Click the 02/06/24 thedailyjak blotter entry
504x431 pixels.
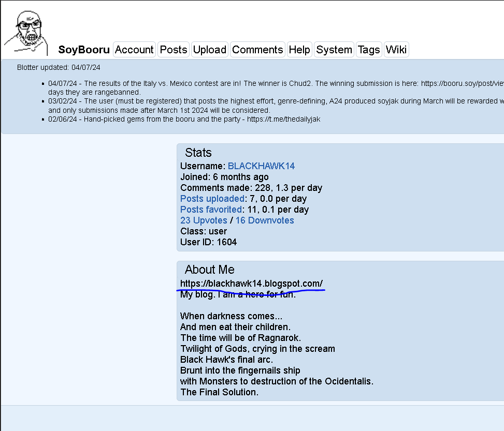point(184,119)
